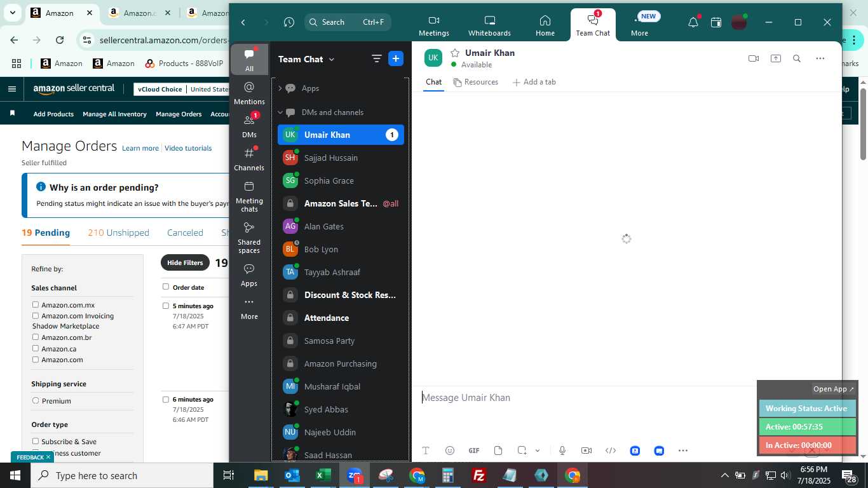Open the GIF picker
This screenshot has height=488, width=868.
[474, 451]
